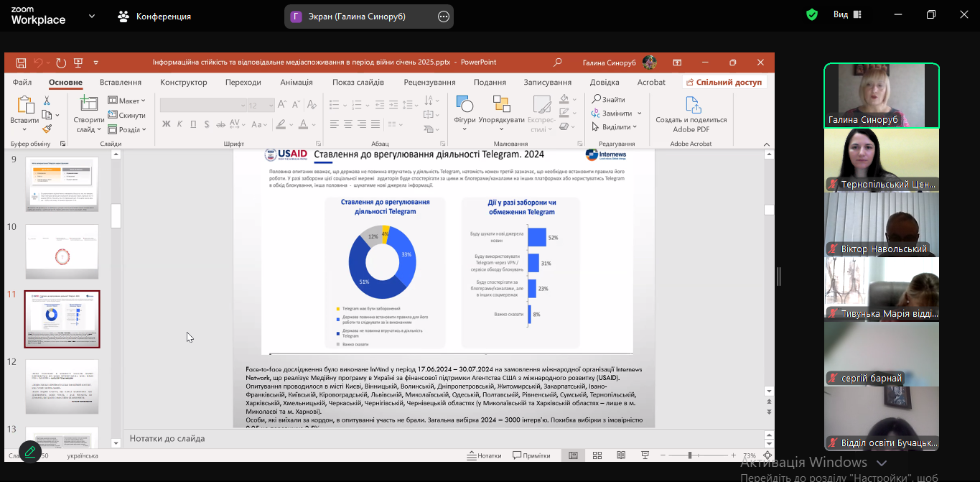
Task: Activate the Format Painter brush
Action: [47, 129]
